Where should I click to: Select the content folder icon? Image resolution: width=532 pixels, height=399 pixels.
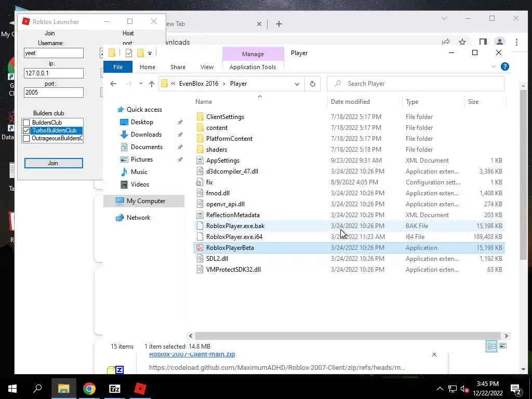pyautogui.click(x=200, y=128)
